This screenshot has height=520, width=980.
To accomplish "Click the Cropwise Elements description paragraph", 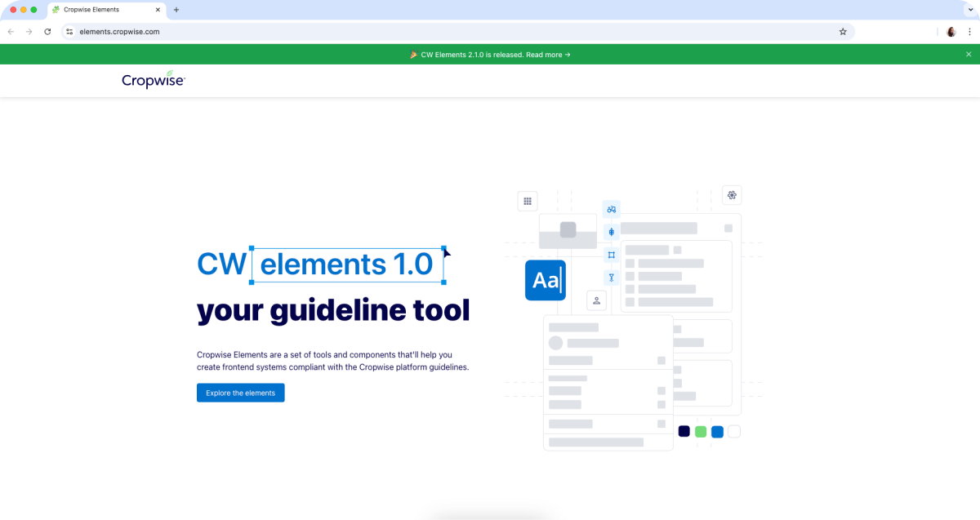I will click(333, 361).
